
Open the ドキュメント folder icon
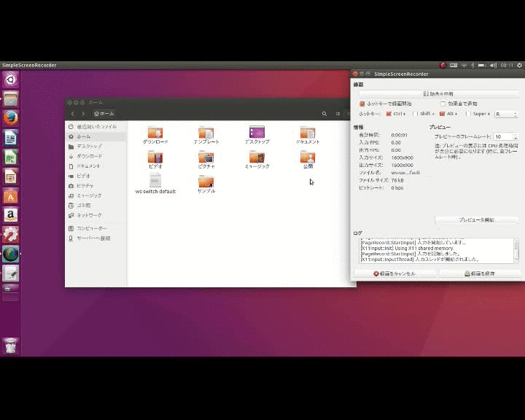[308, 132]
